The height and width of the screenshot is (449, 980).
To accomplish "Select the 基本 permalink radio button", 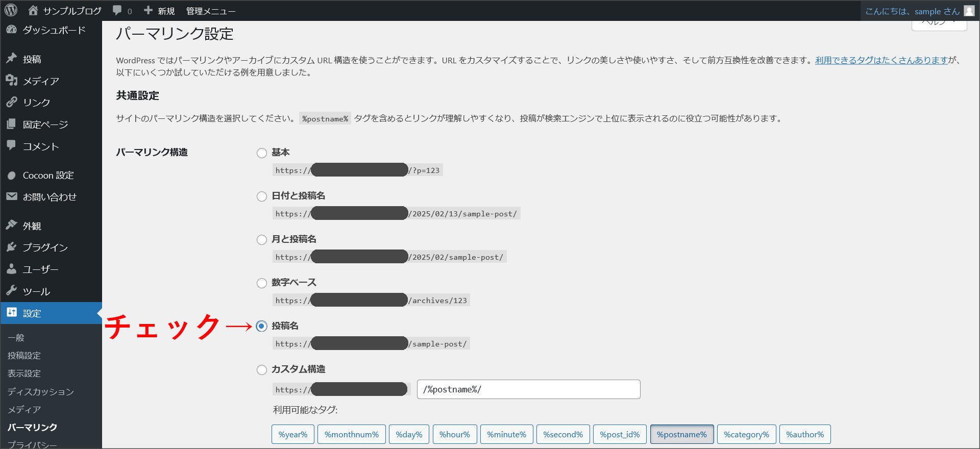I will [x=262, y=153].
